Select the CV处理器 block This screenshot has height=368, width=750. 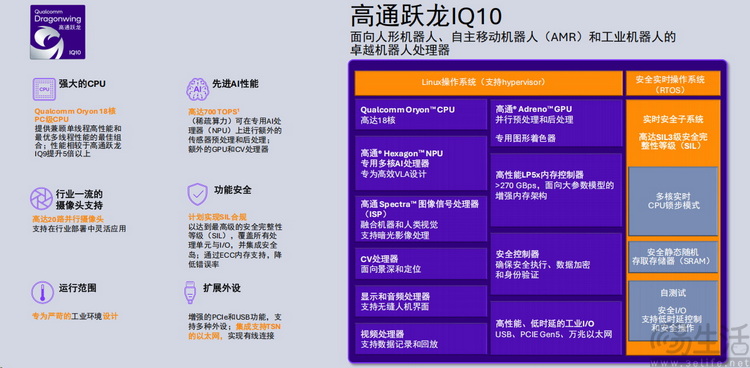(421, 264)
